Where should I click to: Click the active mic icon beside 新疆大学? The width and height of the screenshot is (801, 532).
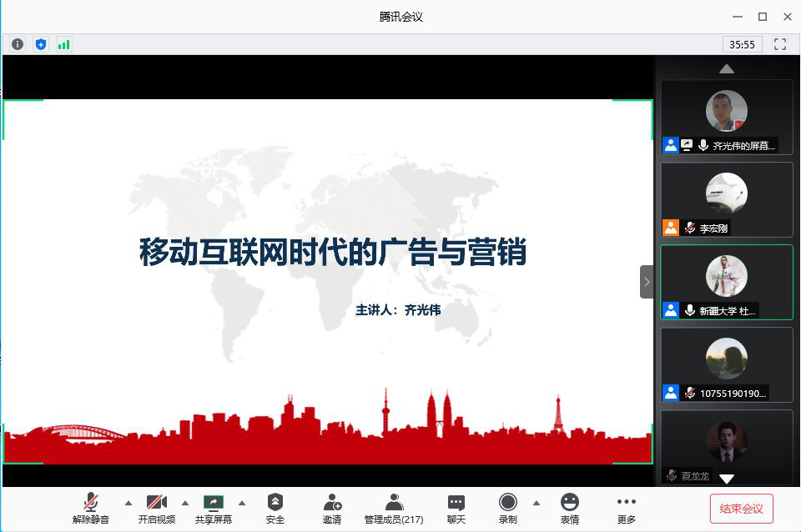[x=690, y=310]
